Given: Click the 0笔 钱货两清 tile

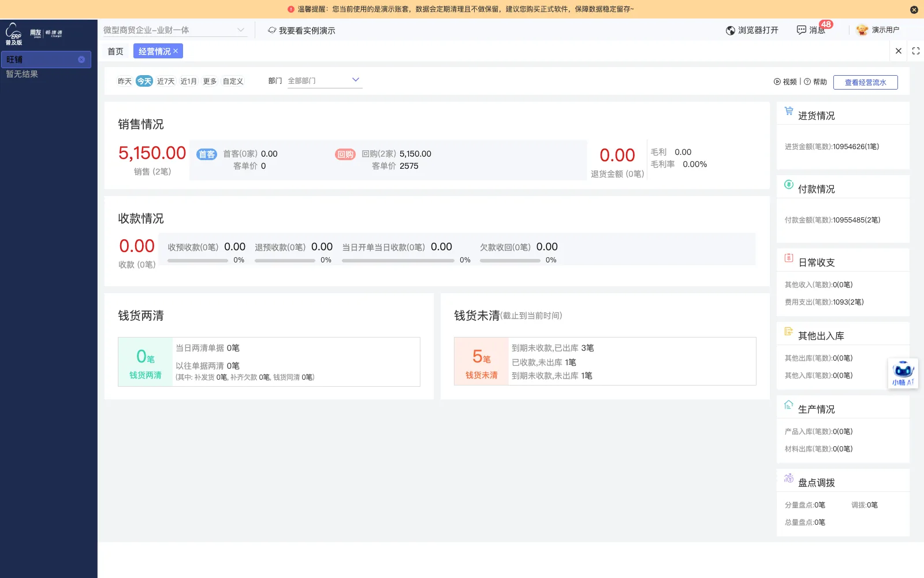Looking at the screenshot, I should pyautogui.click(x=146, y=362).
